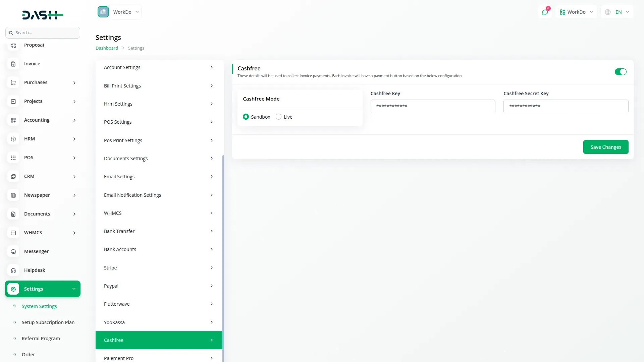The height and width of the screenshot is (362, 644).
Task: Open the EN language dropdown
Action: [618, 12]
